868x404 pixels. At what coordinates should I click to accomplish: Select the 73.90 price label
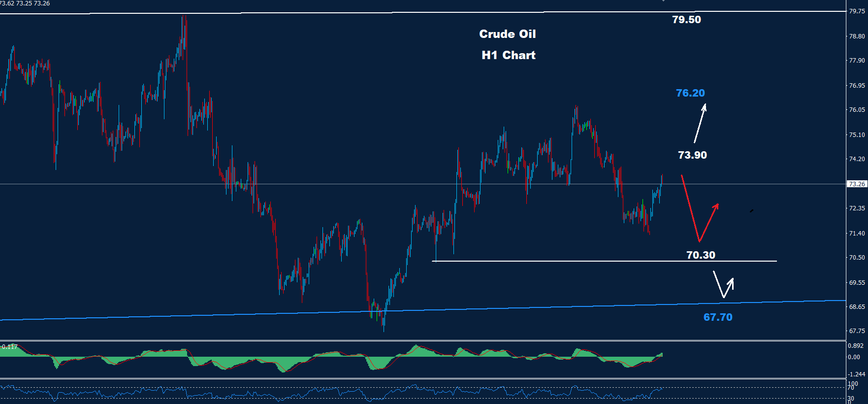692,155
